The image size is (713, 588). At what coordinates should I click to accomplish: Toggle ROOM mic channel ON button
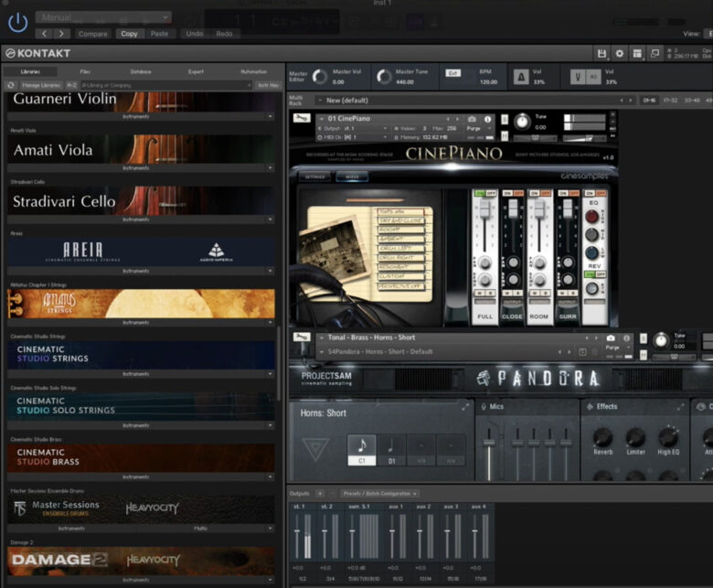(x=535, y=193)
